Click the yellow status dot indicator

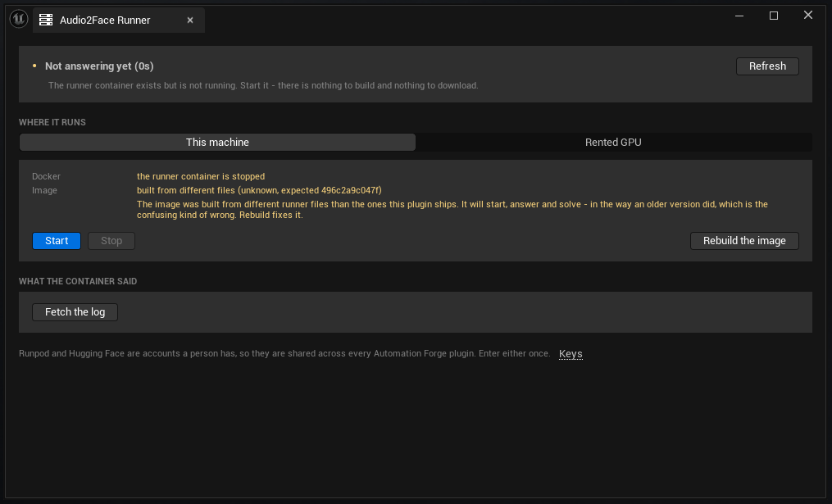34,66
